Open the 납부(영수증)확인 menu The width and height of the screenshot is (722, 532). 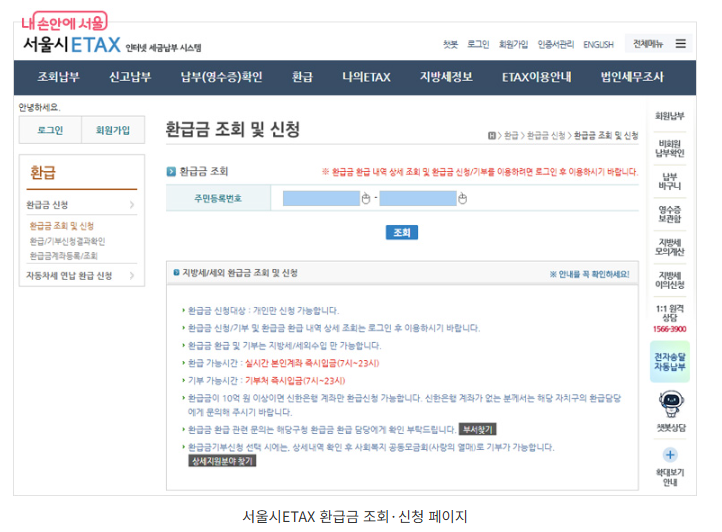(x=221, y=77)
